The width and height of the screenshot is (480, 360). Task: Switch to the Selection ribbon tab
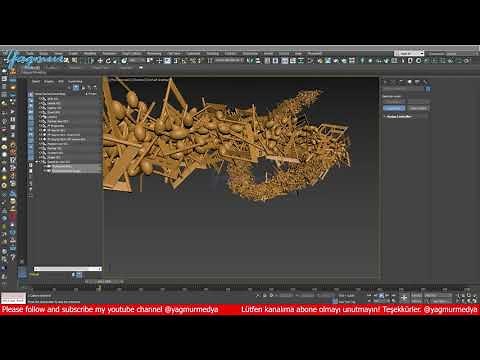(x=75, y=68)
